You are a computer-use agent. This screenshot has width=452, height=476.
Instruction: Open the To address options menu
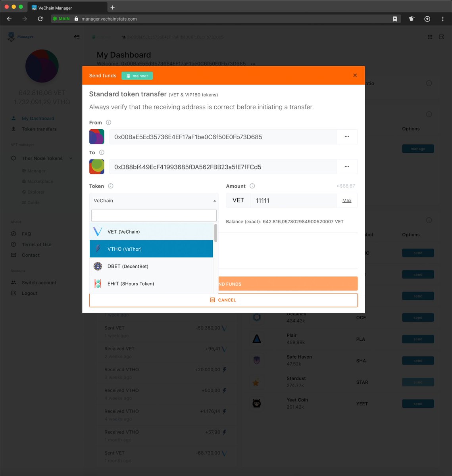[347, 167]
